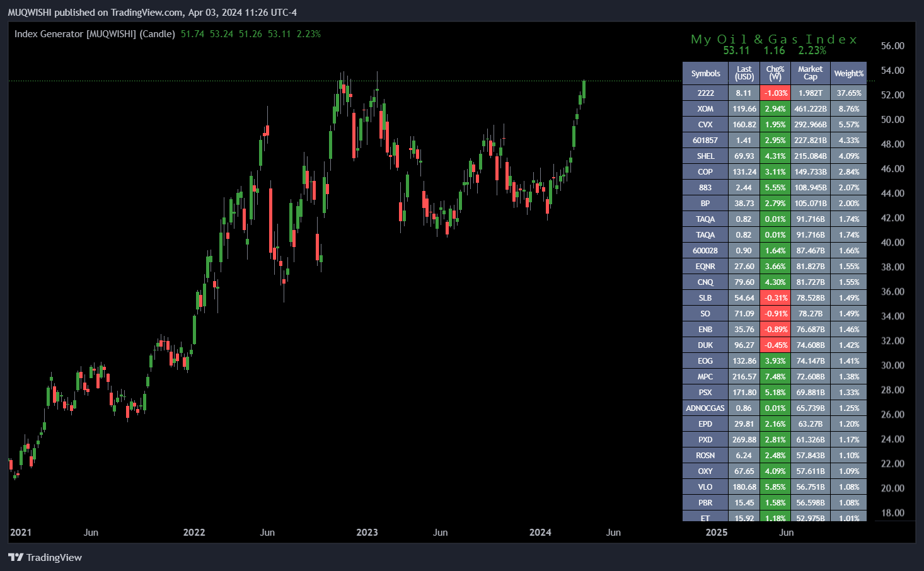Click the 883 symbol cell
The height and width of the screenshot is (571, 924).
pyautogui.click(x=705, y=187)
